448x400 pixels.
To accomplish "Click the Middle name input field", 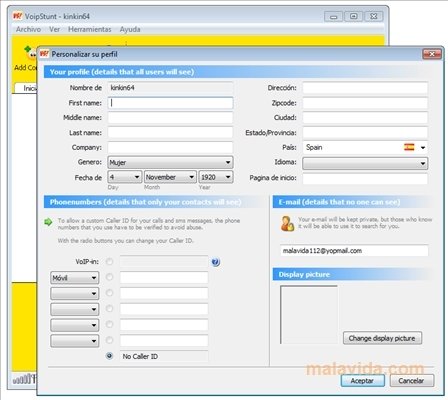I will (170, 118).
